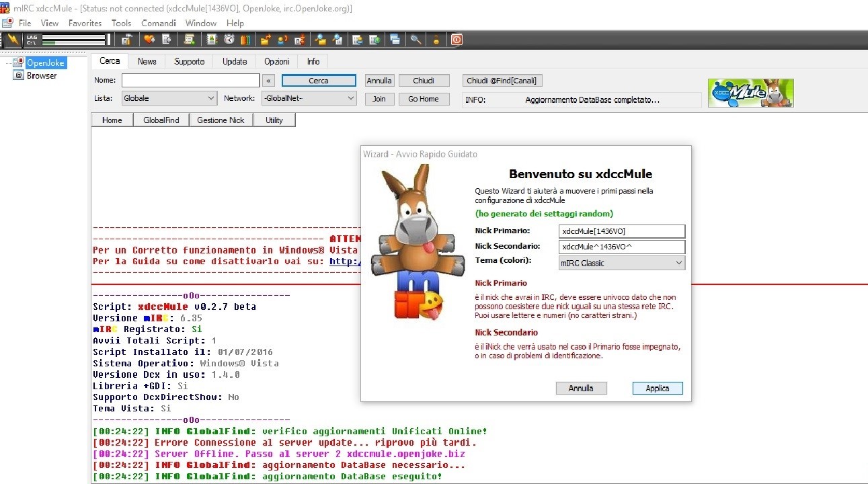Image resolution: width=868 pixels, height=484 pixels.
Task: Select the Gestione Nick sub-tab
Action: tap(221, 120)
